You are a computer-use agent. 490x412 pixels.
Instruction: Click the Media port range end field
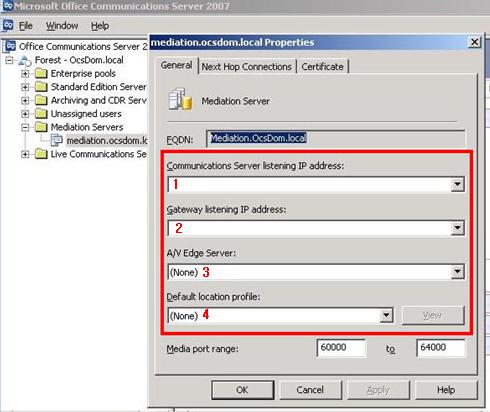(441, 348)
